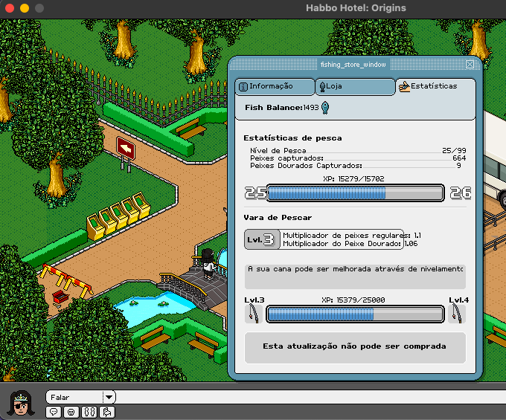Click the 'Habbo Hotel: Origins' window title
This screenshot has width=506, height=420.
pos(356,8)
